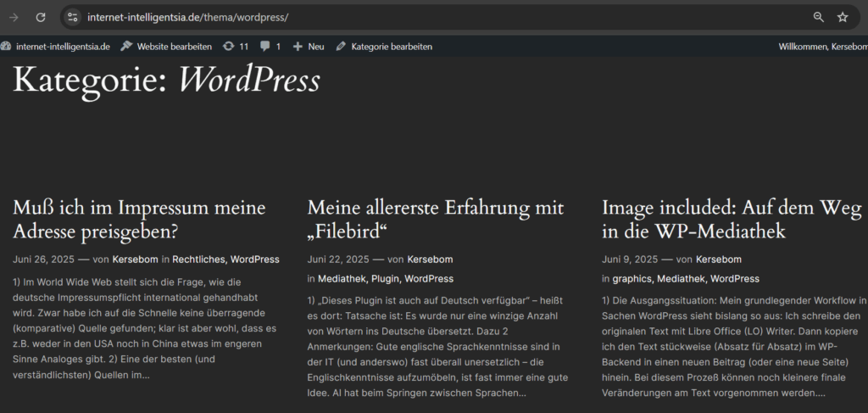Click the date 'Juni 9, 2025'

tap(630, 260)
